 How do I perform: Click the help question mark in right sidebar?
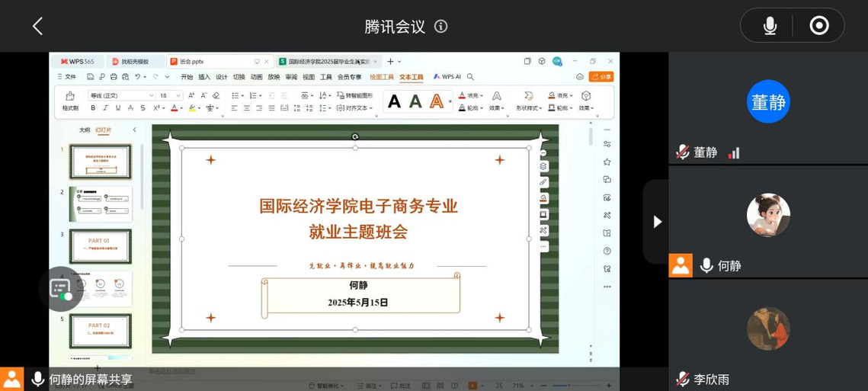607,251
